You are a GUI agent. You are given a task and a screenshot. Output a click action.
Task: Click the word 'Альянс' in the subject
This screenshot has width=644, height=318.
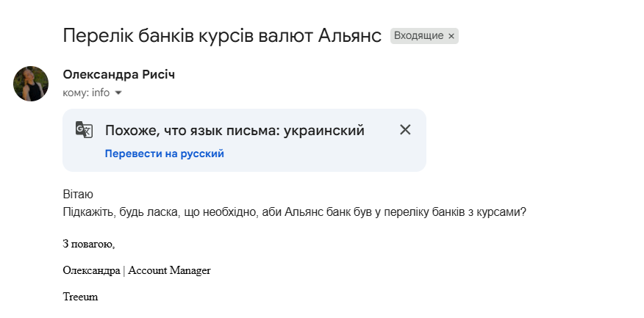point(349,35)
